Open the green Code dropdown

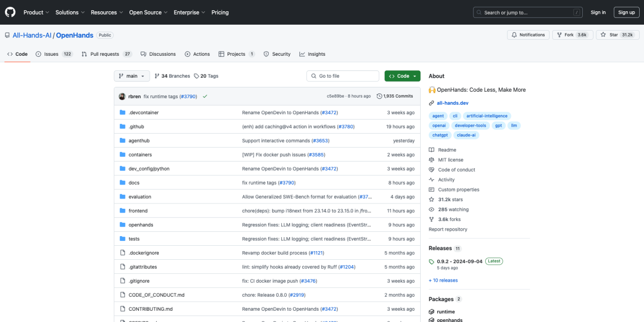click(402, 76)
